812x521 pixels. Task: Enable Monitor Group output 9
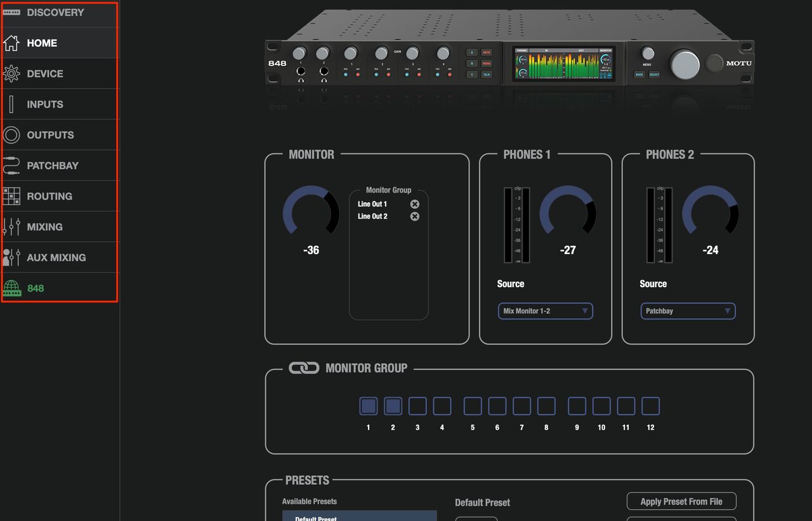pyautogui.click(x=577, y=406)
